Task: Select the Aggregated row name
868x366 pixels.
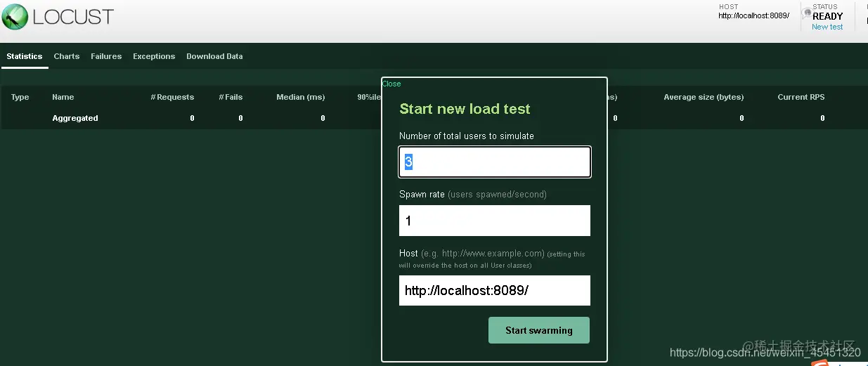Action: pyautogui.click(x=75, y=118)
